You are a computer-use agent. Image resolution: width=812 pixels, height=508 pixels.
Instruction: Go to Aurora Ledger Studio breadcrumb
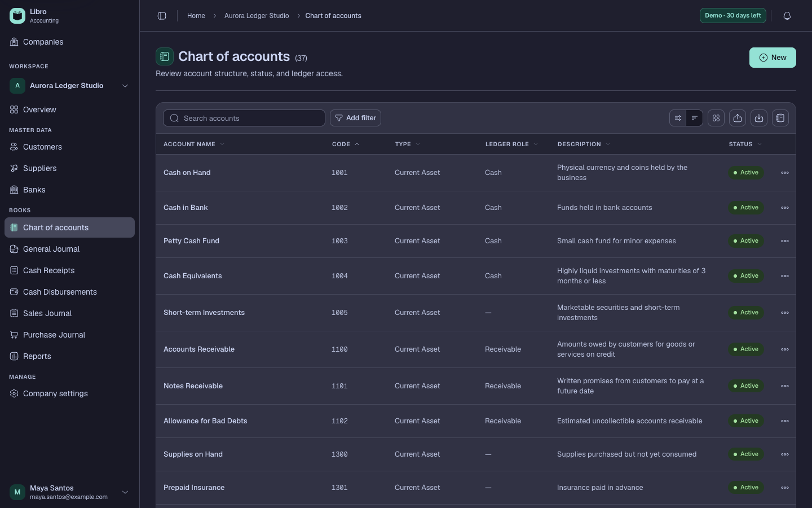pyautogui.click(x=257, y=16)
